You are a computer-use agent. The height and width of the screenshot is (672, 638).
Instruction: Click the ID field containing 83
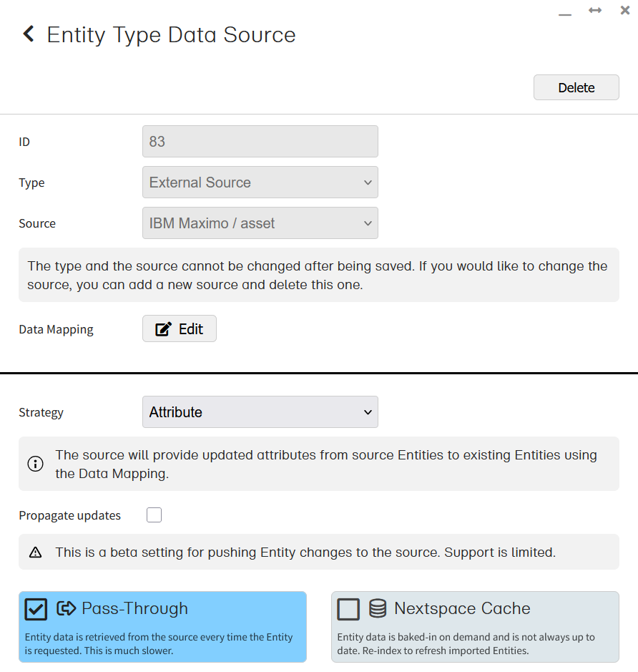coord(260,142)
